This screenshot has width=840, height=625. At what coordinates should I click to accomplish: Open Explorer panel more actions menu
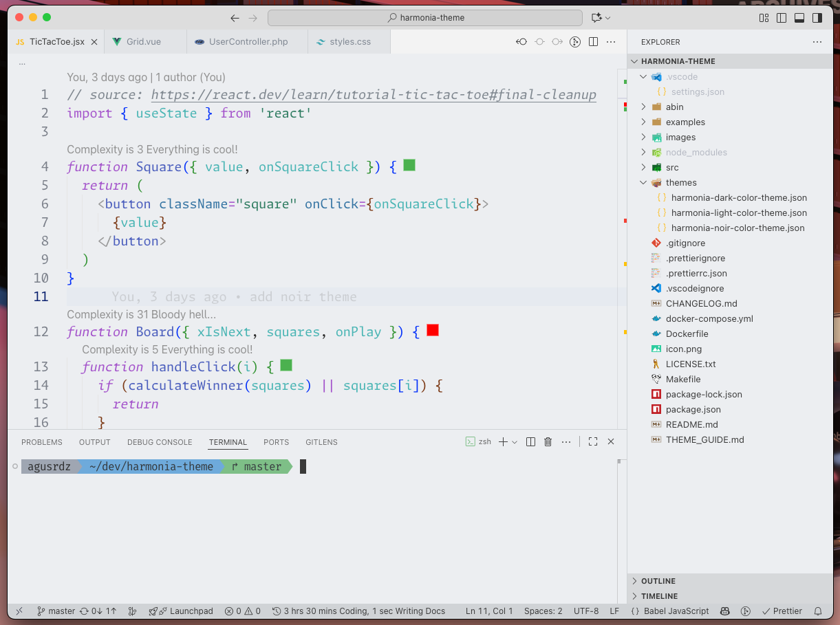(817, 42)
